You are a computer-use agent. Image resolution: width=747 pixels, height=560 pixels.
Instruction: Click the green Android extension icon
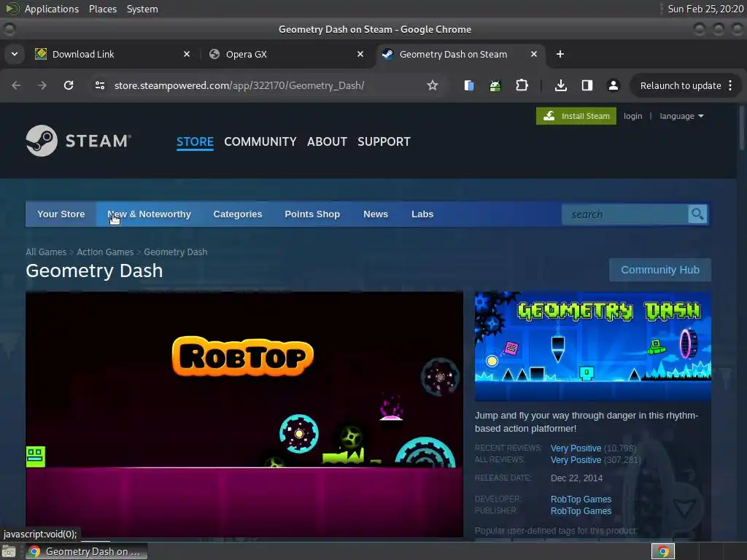point(495,85)
